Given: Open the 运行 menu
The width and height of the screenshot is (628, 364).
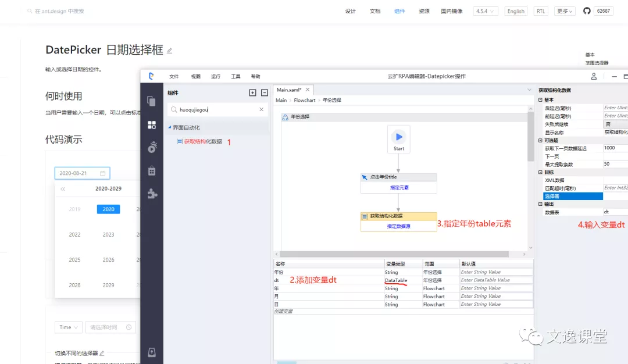Looking at the screenshot, I should click(x=216, y=76).
